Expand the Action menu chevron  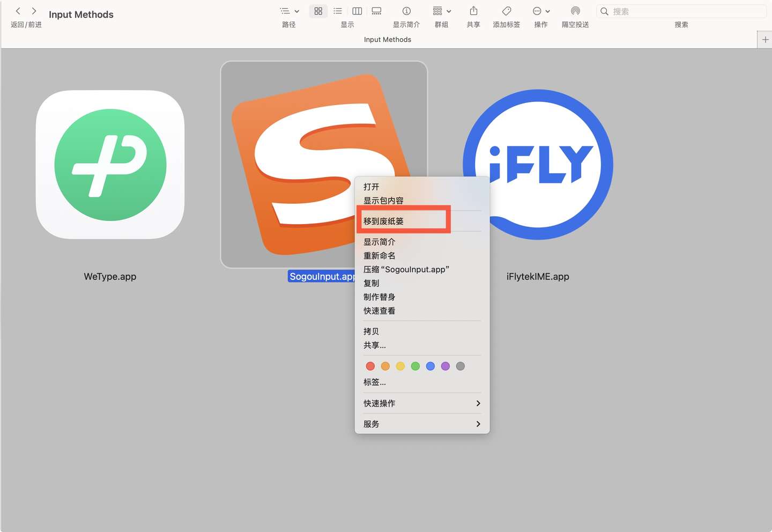[x=547, y=11]
